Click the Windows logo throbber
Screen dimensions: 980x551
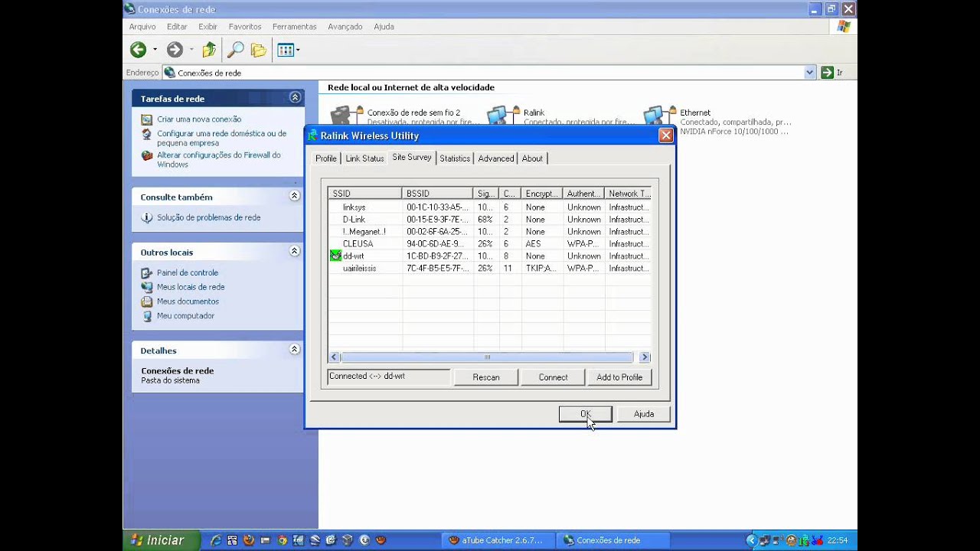point(844,27)
